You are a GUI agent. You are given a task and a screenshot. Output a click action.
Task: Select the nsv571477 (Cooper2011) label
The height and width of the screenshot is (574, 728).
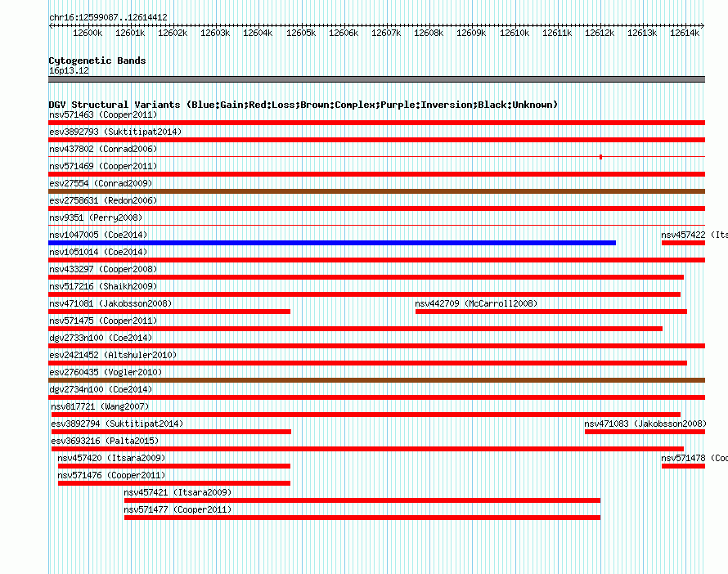[x=178, y=509]
